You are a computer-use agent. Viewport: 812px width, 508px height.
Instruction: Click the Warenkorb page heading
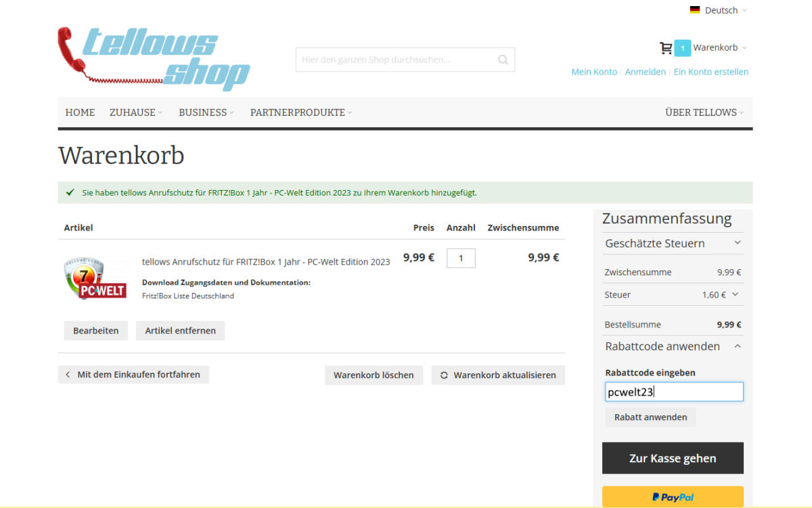click(121, 155)
